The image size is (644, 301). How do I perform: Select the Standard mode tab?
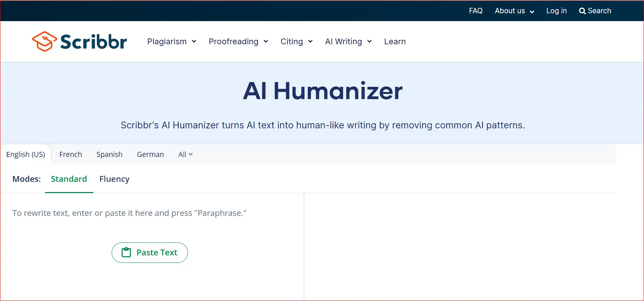click(x=69, y=179)
